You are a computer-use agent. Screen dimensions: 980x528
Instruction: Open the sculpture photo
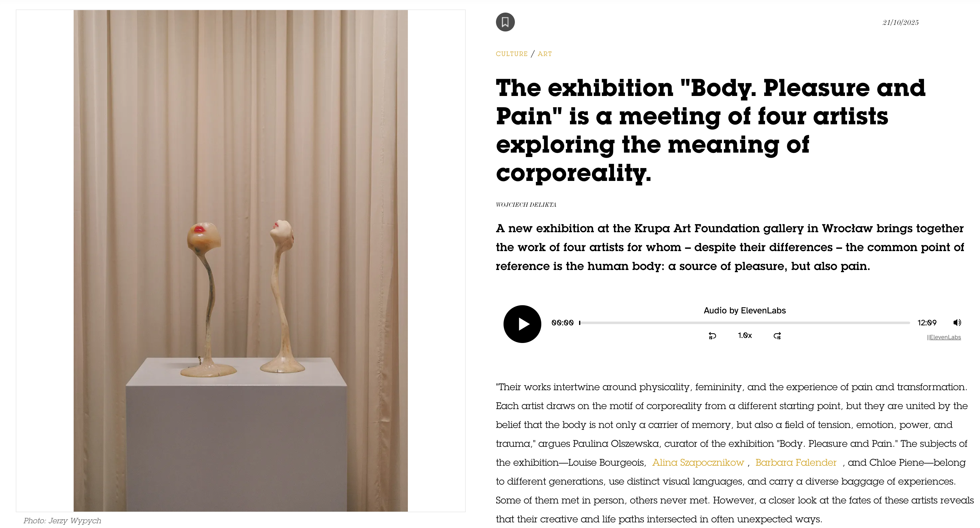pyautogui.click(x=240, y=261)
